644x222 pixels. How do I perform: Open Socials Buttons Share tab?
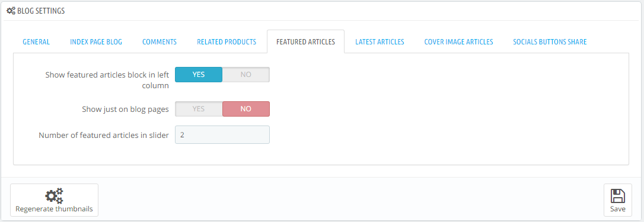550,42
